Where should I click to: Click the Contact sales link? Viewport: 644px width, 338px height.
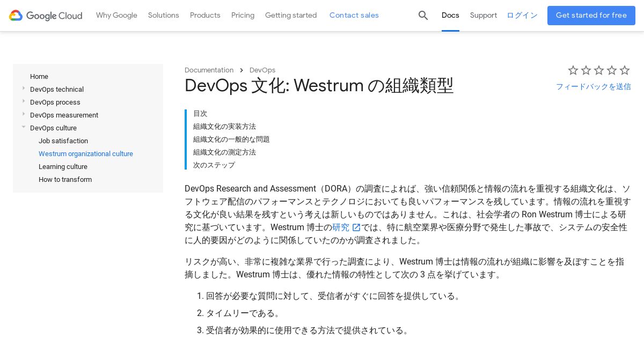(x=354, y=16)
